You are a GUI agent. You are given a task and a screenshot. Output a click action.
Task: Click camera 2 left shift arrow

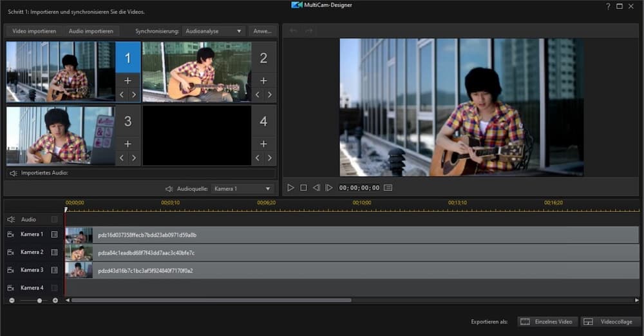click(x=257, y=95)
